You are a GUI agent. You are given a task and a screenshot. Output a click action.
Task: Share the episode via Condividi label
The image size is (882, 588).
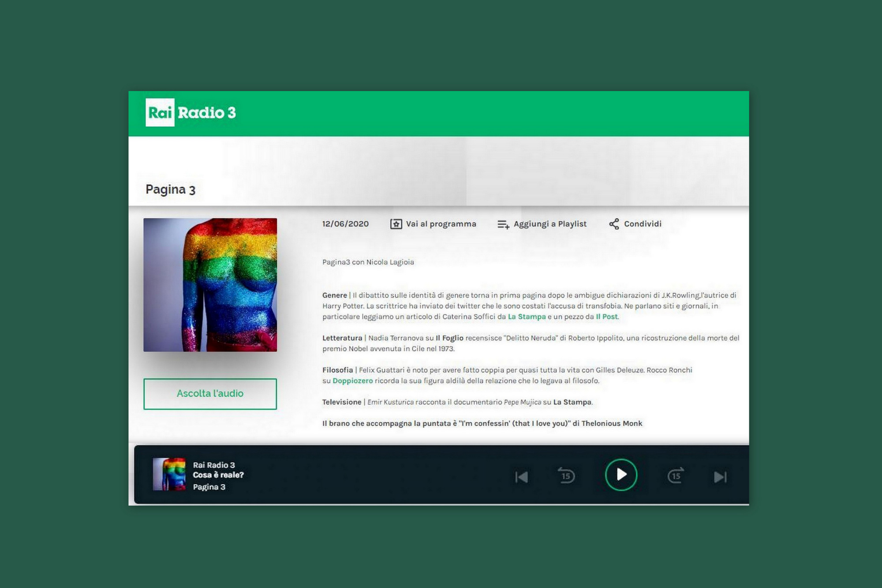643,224
